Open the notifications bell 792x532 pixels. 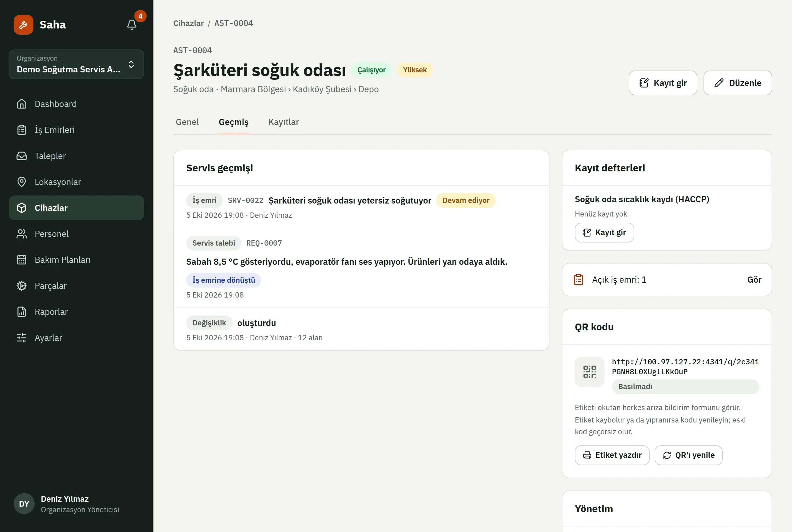pos(132,24)
